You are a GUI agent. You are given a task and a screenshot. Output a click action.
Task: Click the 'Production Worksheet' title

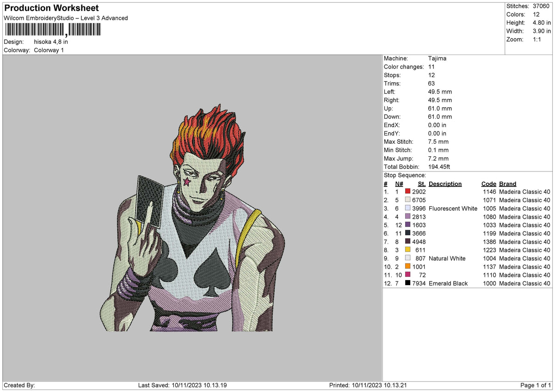(x=51, y=8)
